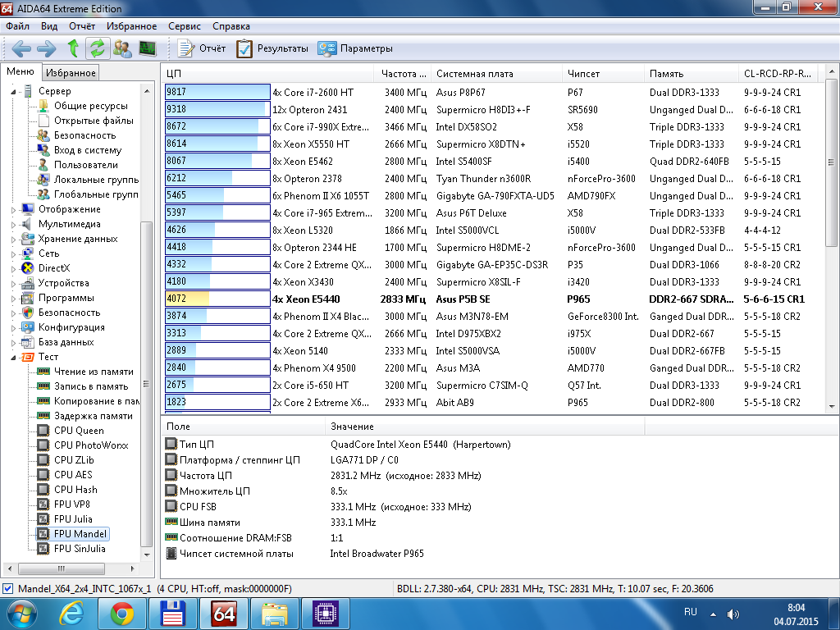Click the 8067 Xeon E5462 score bar
Screen dimensions: 840x630
(217, 162)
